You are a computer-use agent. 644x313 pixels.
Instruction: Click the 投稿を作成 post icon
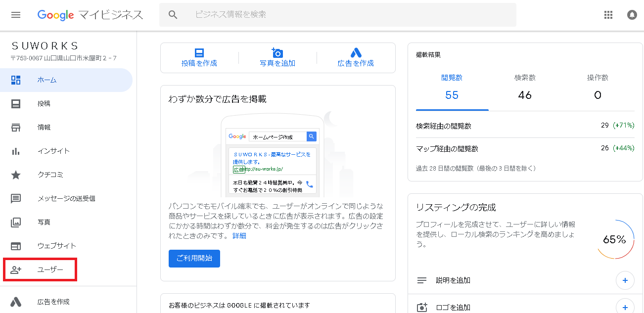[x=199, y=53]
